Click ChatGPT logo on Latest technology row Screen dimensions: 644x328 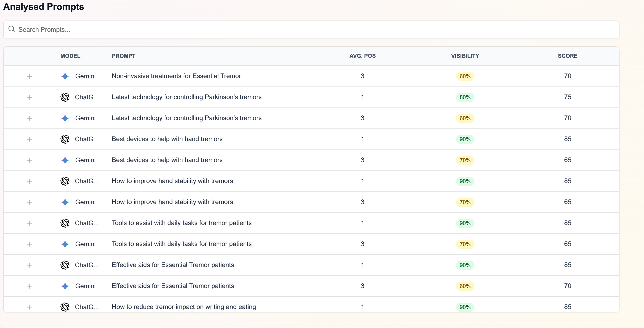(x=65, y=97)
